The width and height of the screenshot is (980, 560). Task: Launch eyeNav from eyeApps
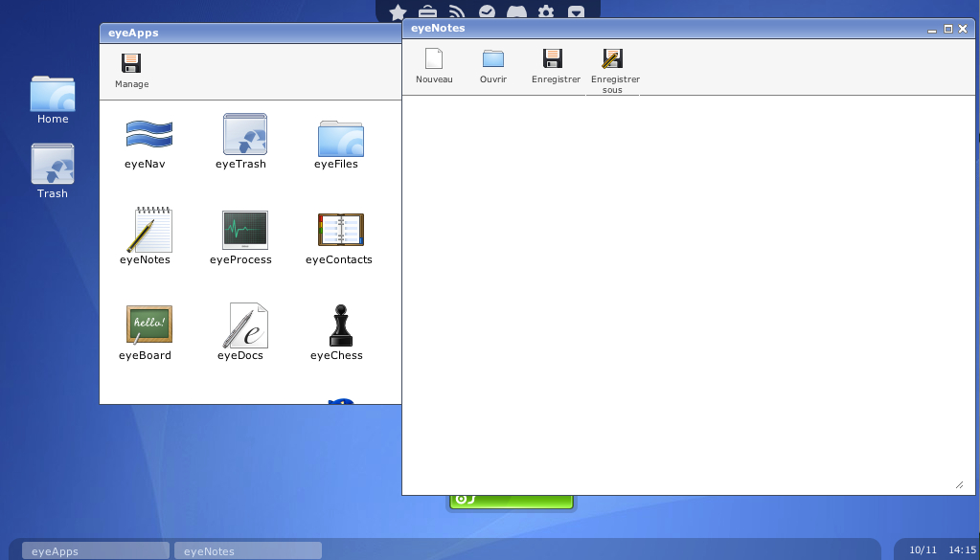(x=148, y=145)
